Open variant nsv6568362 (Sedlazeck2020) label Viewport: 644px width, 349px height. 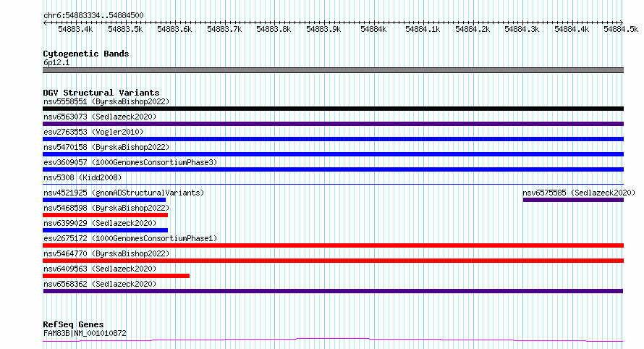point(100,284)
